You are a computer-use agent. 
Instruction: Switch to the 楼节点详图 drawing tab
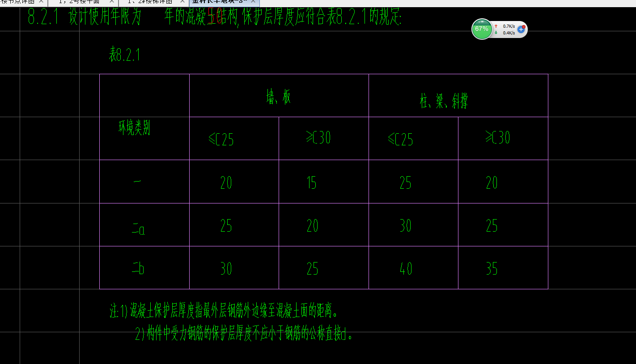tap(17, 2)
